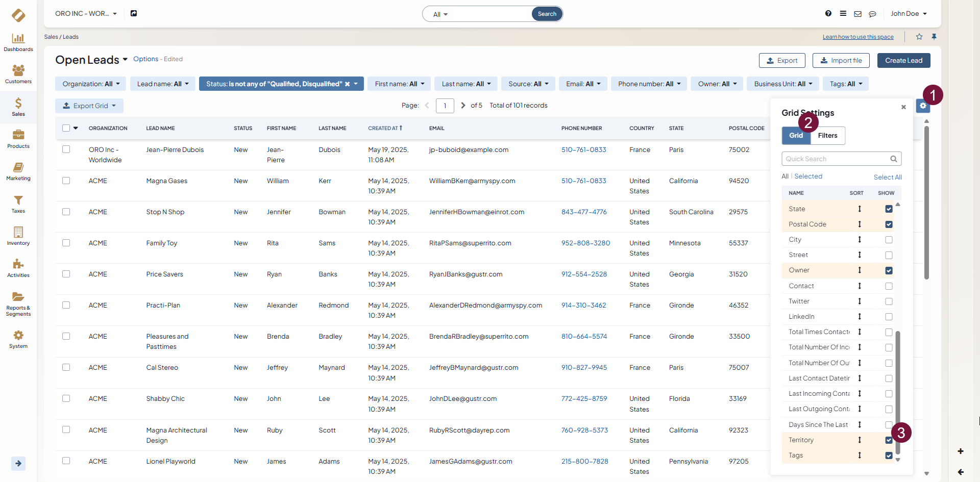Viewport: 980px width, 482px height.
Task: Open the Customers section in sidebar
Action: [x=18, y=74]
